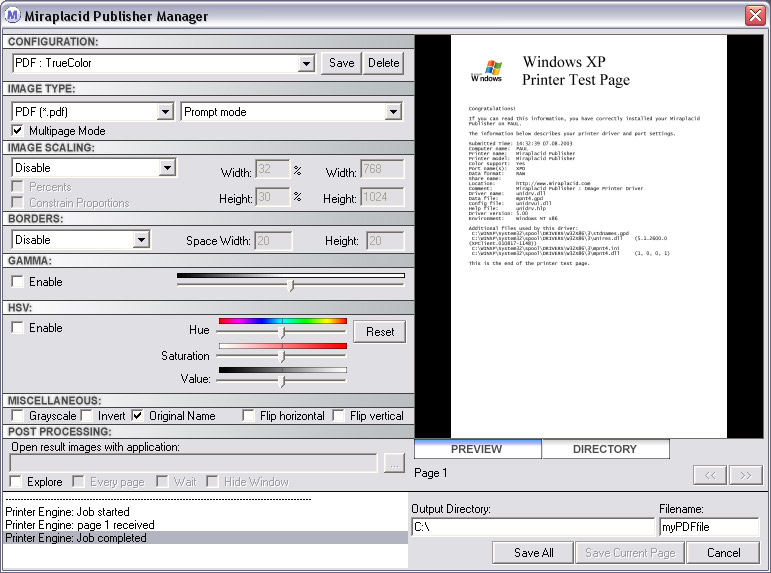771x573 pixels.
Task: Click the Hue slider thumb
Action: point(282,332)
